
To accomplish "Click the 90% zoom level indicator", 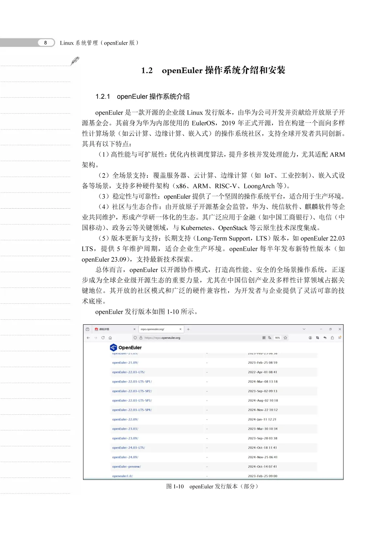I will [x=278, y=338].
